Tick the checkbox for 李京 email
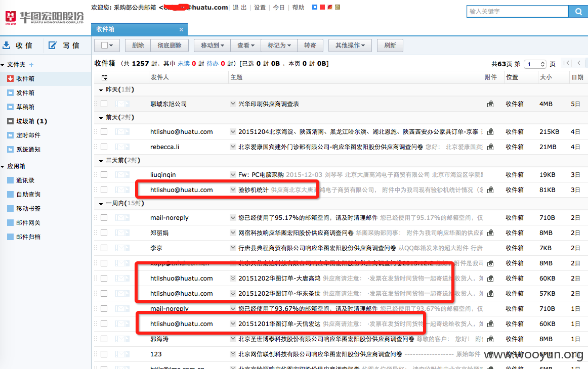This screenshot has height=369, width=588. click(x=104, y=248)
